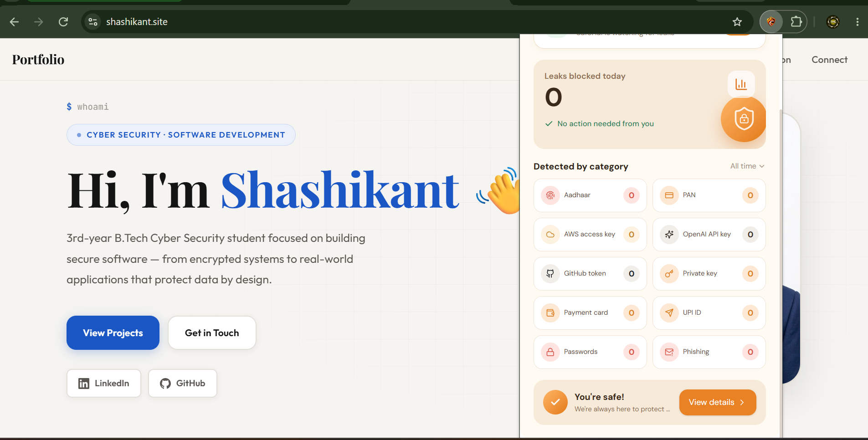Image resolution: width=868 pixels, height=440 pixels.
Task: Select the PAN category card
Action: (709, 195)
